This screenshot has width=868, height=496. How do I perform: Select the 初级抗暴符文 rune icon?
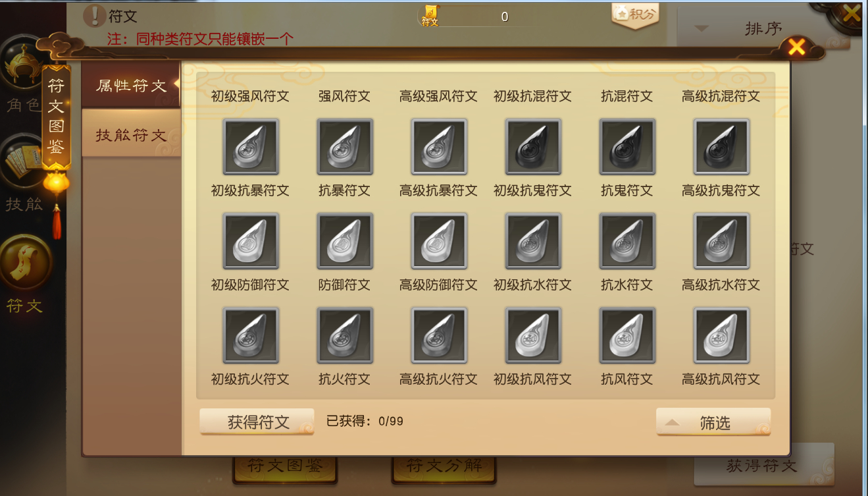[251, 147]
